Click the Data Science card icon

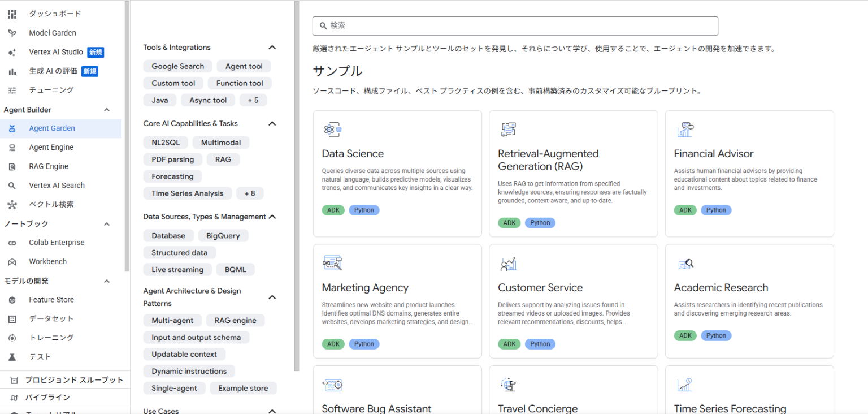[333, 130]
